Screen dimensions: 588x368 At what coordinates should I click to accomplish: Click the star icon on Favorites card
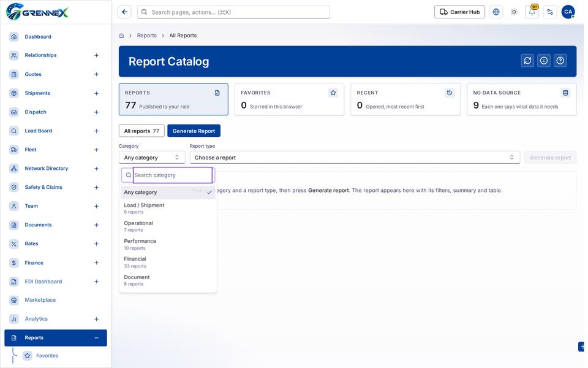click(333, 93)
